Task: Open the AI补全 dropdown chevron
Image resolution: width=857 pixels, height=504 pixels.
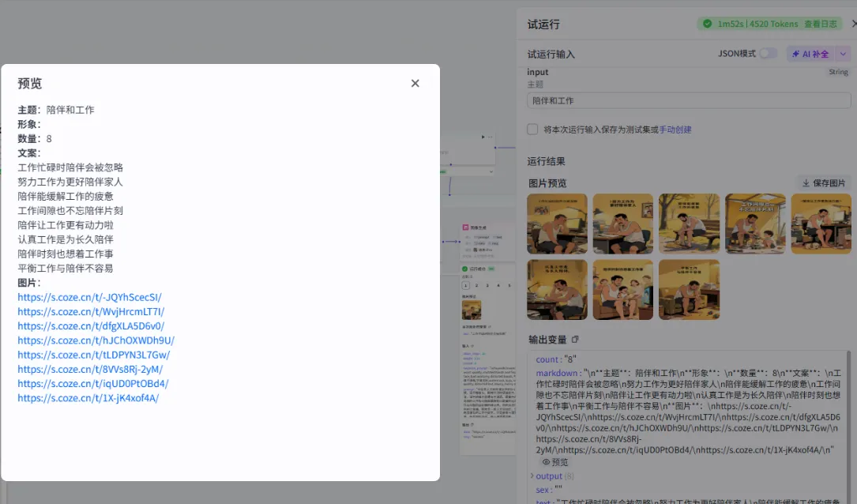Action: (842, 54)
